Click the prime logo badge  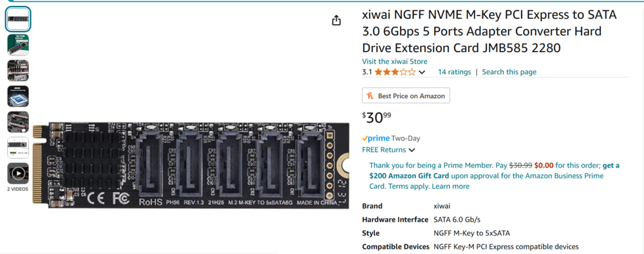click(x=376, y=139)
